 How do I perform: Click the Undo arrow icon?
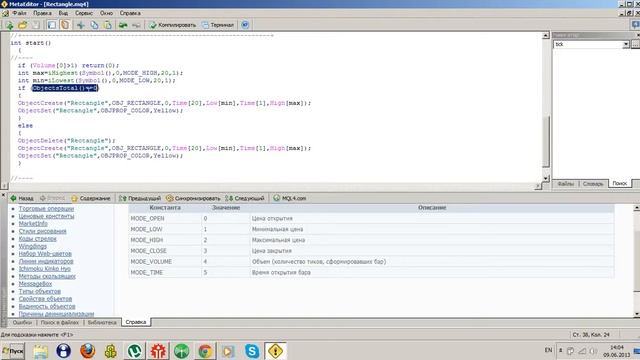pyautogui.click(x=123, y=25)
